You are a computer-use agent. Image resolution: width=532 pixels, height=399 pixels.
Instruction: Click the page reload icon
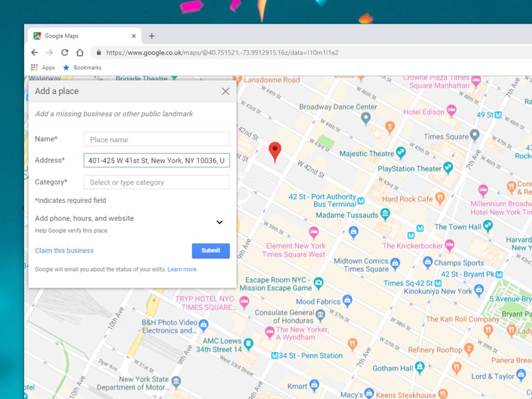(x=64, y=53)
